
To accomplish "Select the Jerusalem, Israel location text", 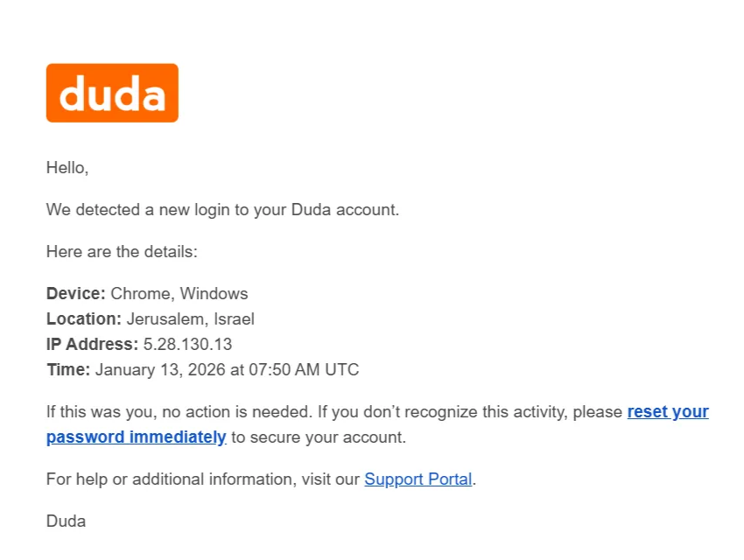I will (x=190, y=319).
